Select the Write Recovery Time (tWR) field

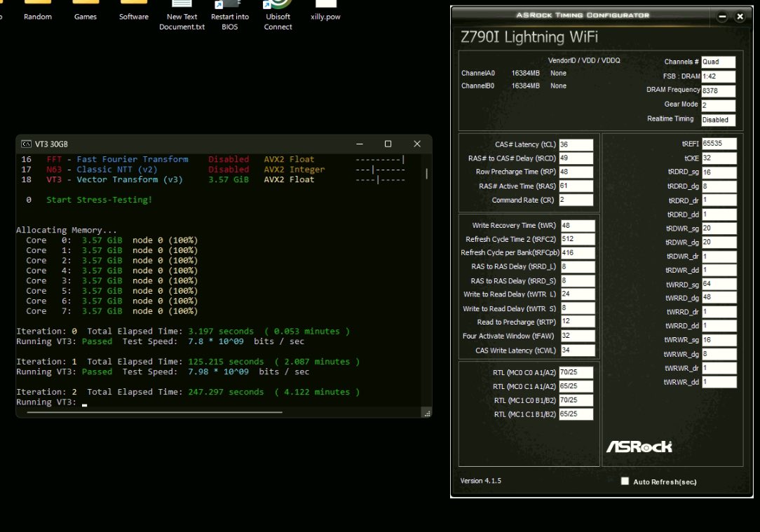(578, 226)
